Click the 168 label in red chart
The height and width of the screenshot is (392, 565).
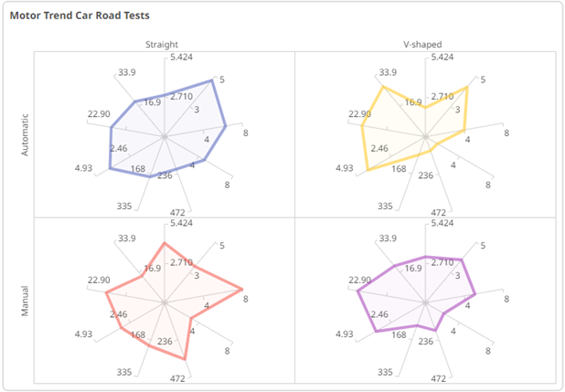click(x=138, y=335)
